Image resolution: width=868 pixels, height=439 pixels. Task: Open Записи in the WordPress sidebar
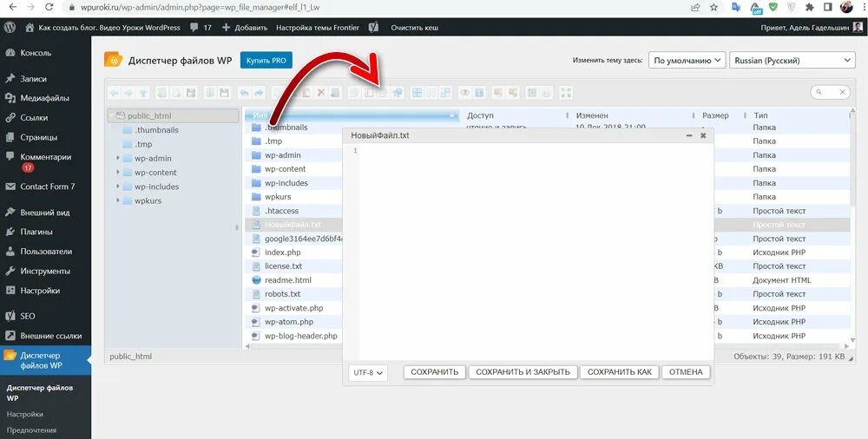33,79
